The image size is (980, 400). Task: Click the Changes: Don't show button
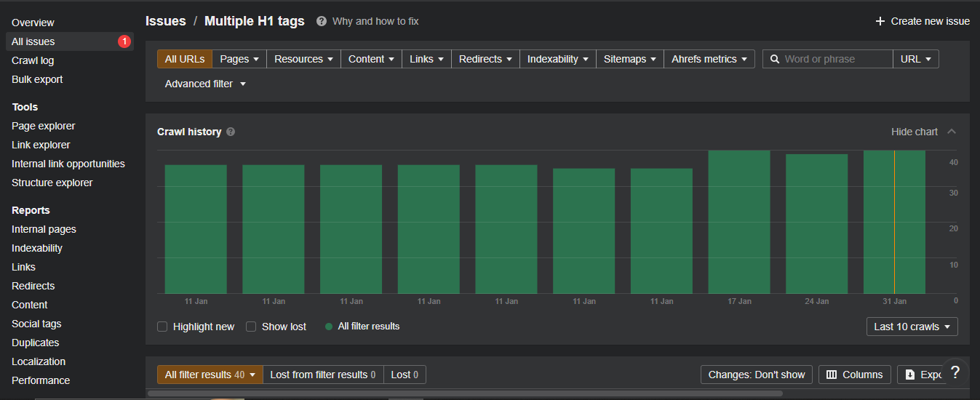click(757, 375)
